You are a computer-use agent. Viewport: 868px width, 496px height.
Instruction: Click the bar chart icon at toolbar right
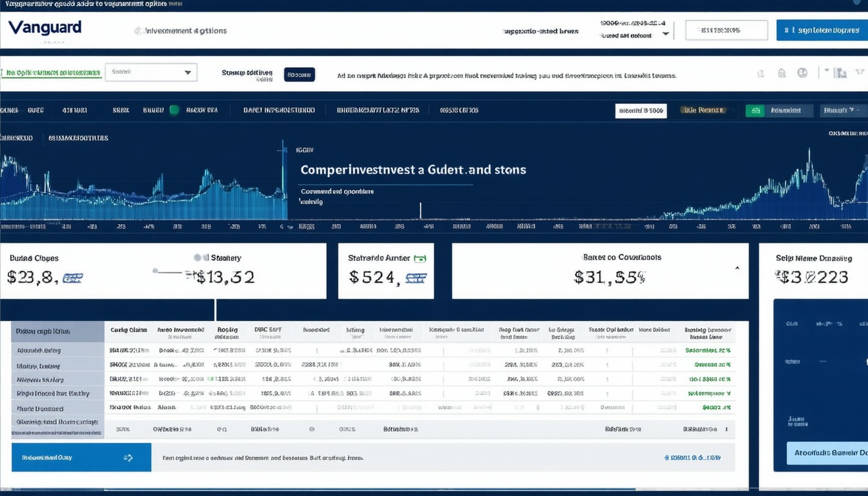pyautogui.click(x=840, y=73)
